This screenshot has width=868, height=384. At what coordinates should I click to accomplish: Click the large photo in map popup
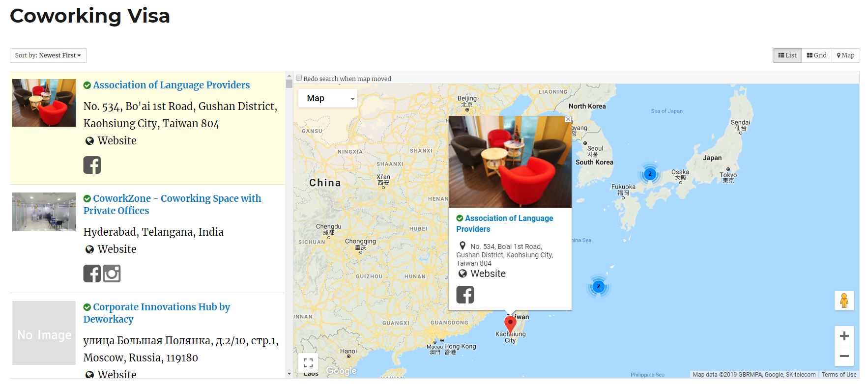[510, 162]
